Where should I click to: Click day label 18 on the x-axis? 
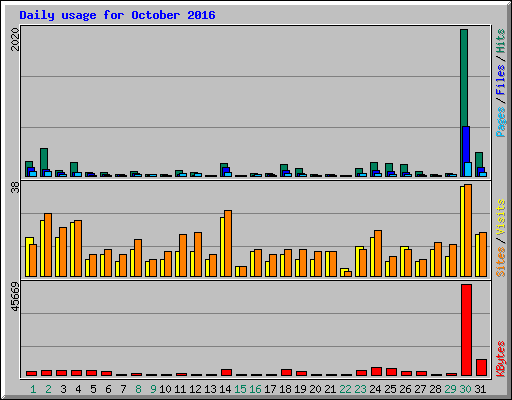[x=285, y=389]
